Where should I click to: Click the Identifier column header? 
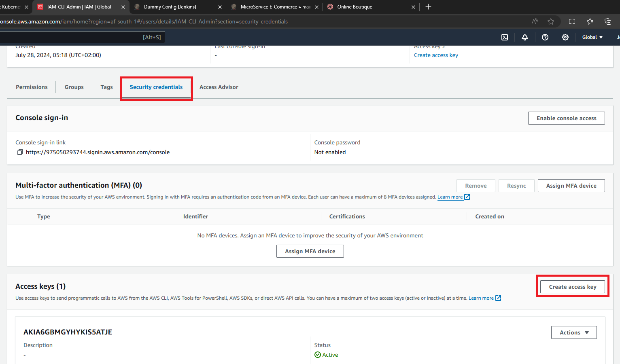(195, 216)
